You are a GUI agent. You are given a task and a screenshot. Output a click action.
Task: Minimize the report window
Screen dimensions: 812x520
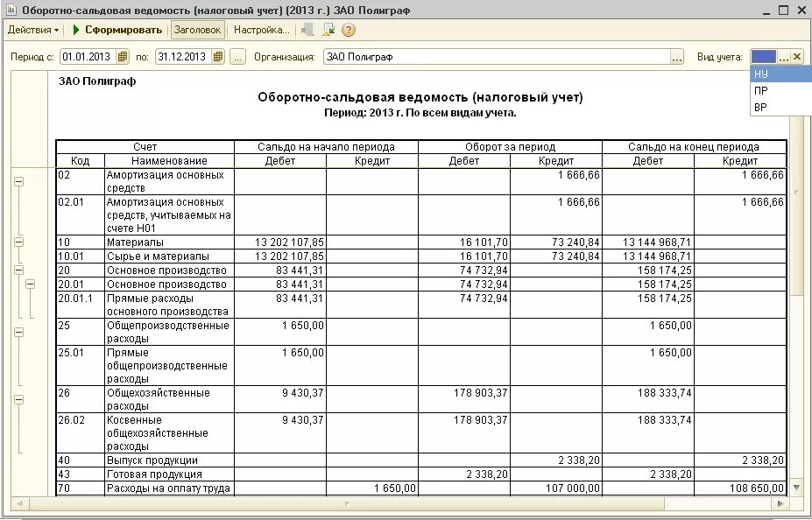tap(768, 11)
